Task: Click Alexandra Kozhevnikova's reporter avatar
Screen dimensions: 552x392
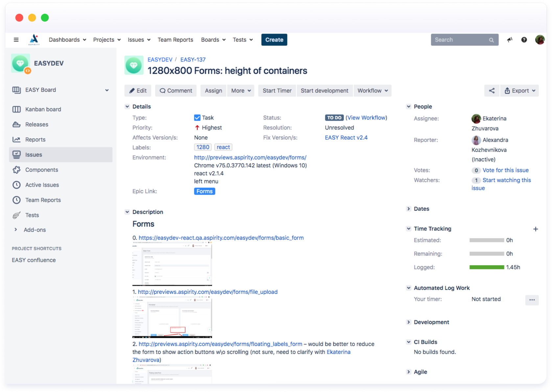Action: [x=476, y=140]
